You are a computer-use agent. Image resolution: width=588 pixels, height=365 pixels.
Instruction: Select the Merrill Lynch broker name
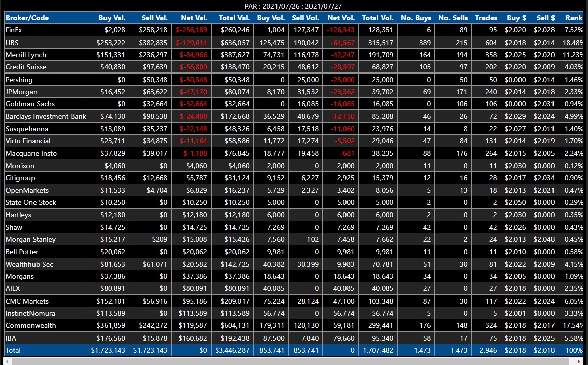(26, 55)
